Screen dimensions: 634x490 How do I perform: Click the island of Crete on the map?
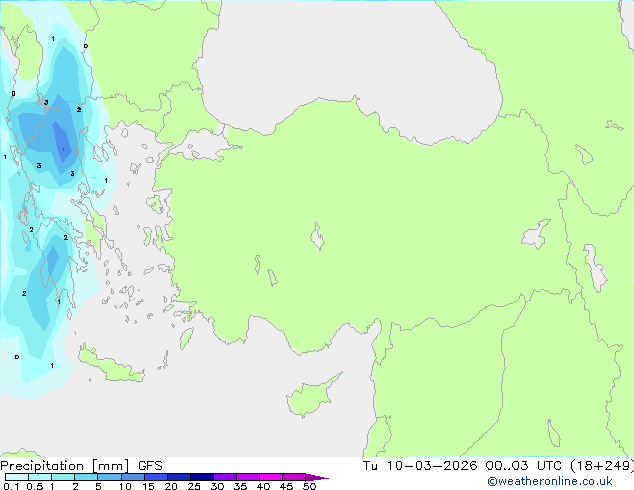[x=111, y=364]
